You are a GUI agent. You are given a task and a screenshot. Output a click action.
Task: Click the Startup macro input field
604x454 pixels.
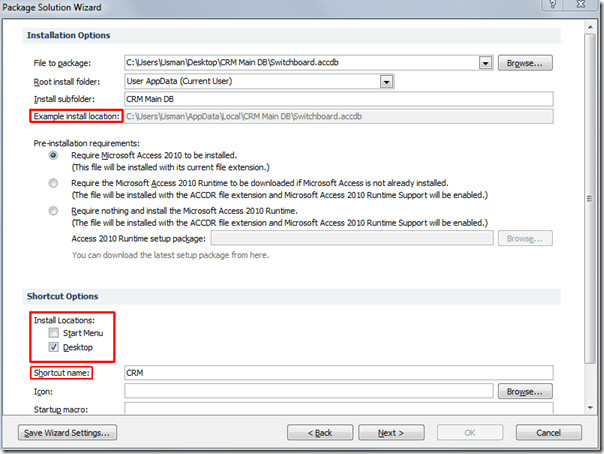pyautogui.click(x=339, y=409)
